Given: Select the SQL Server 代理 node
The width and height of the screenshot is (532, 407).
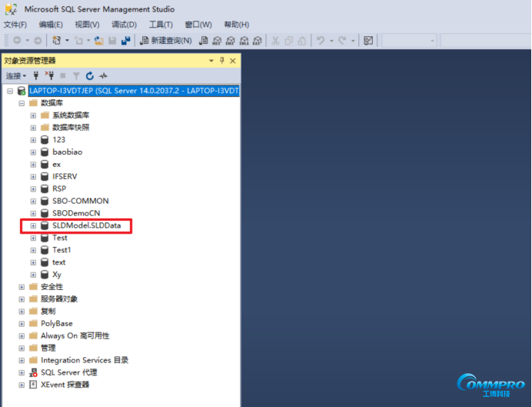Looking at the screenshot, I should [68, 372].
